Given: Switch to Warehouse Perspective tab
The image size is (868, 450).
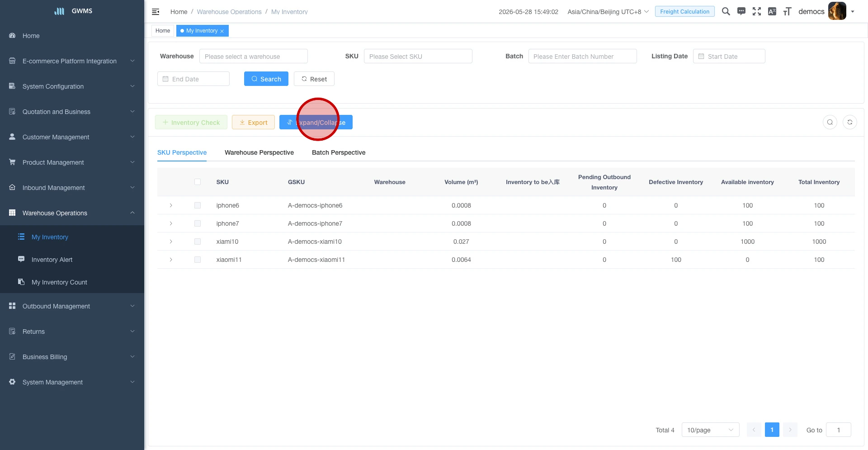Looking at the screenshot, I should click(259, 152).
